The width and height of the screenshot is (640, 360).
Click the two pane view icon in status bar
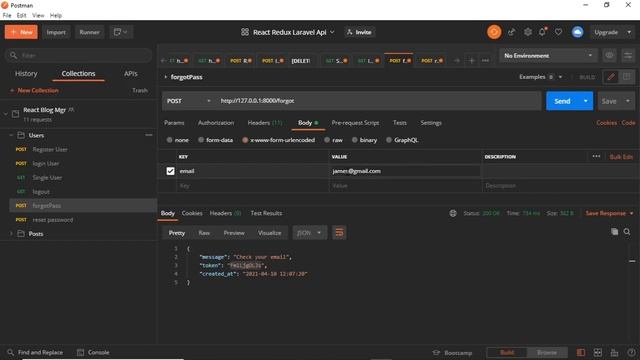598,352
